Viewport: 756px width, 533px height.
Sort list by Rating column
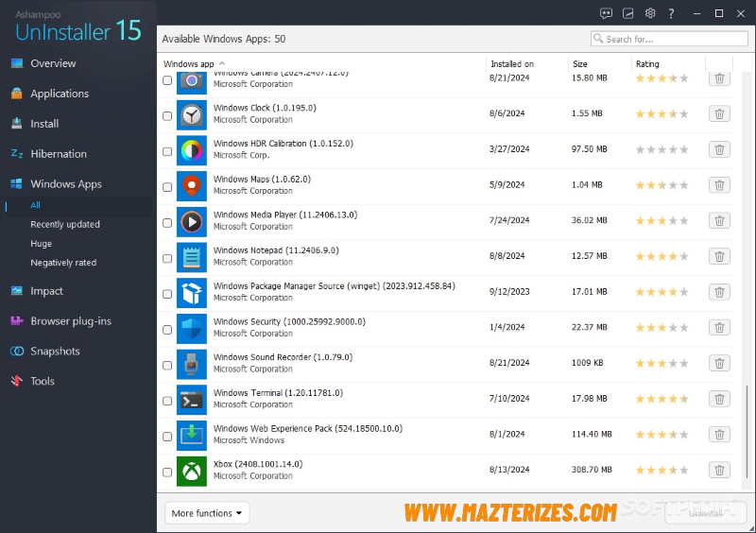(647, 63)
